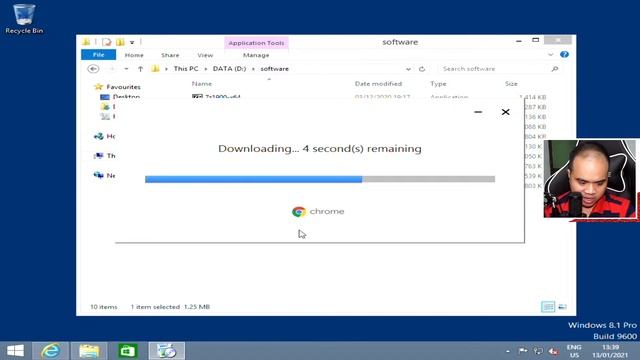This screenshot has height=360, width=640.
Task: Open the Windows Store taskbar icon
Action: (x=127, y=351)
